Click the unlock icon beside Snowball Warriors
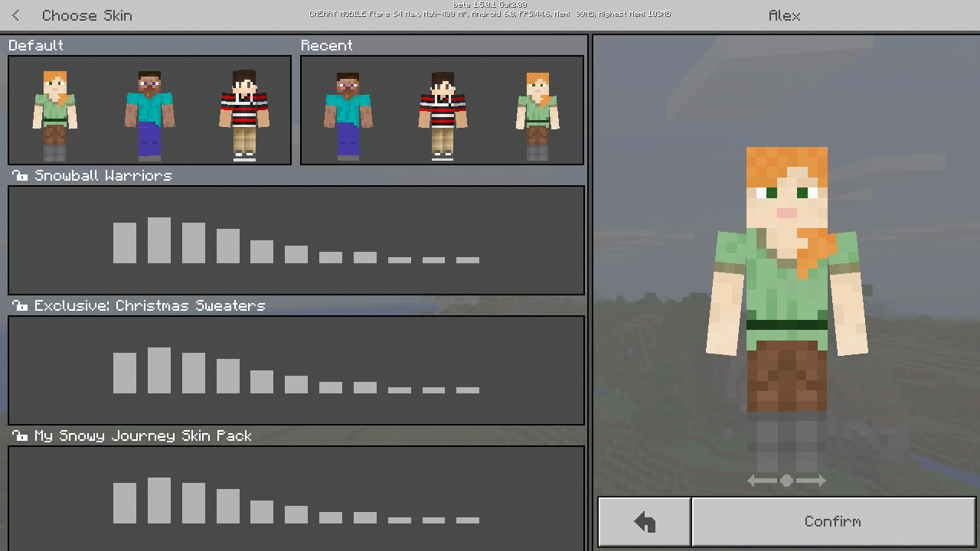Viewport: 980px width, 551px height. point(20,176)
